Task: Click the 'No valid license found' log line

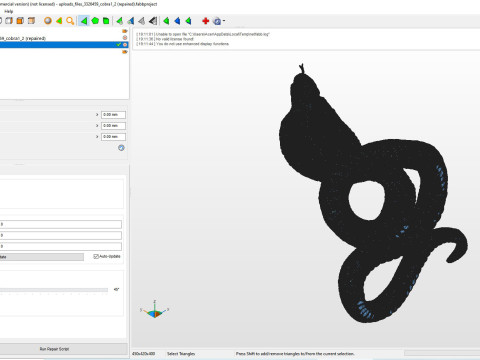Action: coord(166,39)
